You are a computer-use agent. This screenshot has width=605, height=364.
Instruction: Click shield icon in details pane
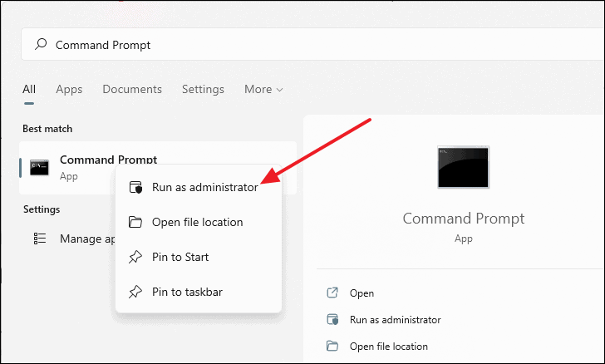[332, 320]
